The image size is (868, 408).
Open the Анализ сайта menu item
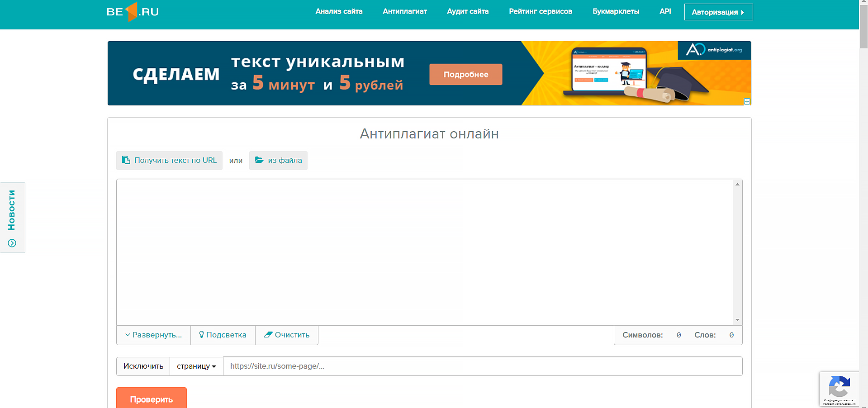tap(339, 11)
